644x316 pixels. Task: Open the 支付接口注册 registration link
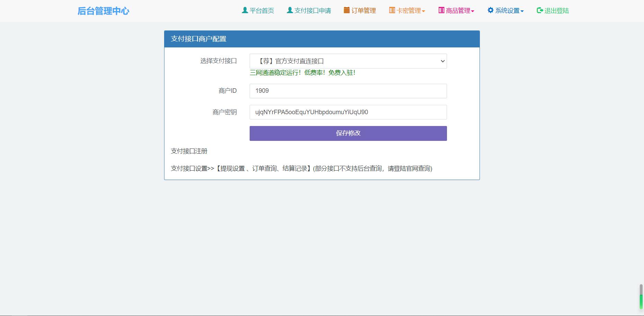(189, 151)
